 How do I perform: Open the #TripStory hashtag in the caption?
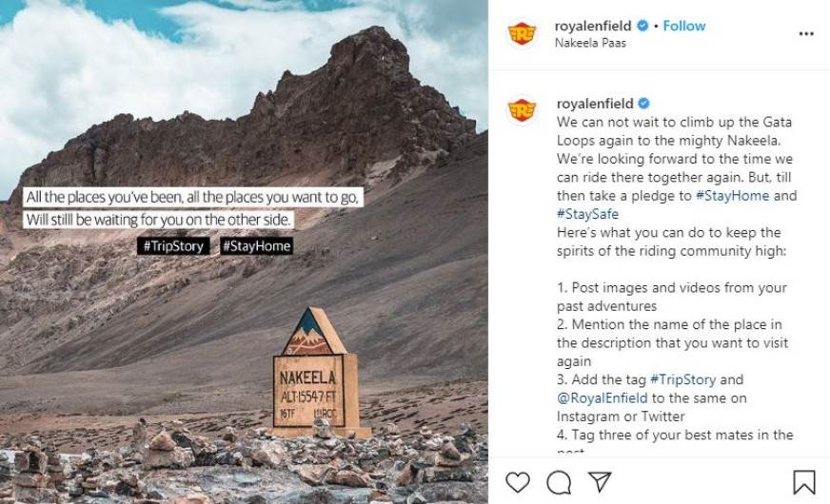pos(685,379)
